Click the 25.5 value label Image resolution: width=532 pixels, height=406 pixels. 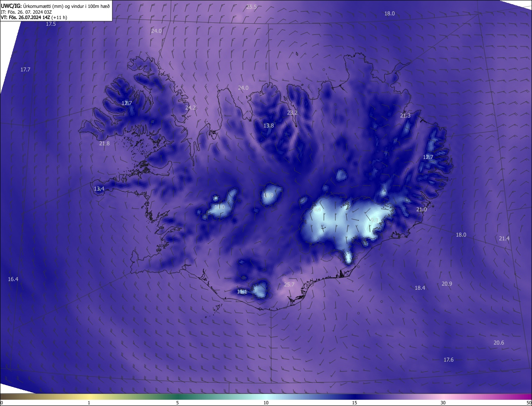point(251,7)
